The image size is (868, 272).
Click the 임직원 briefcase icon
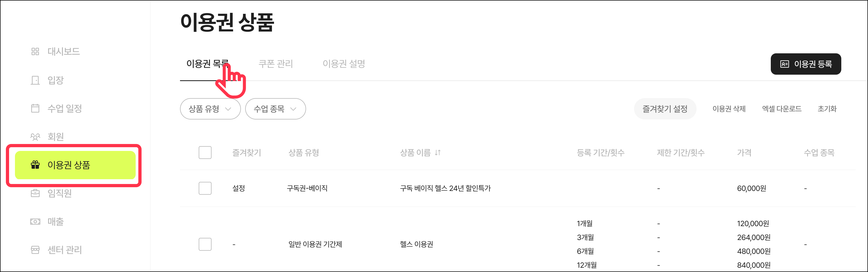[x=35, y=193]
